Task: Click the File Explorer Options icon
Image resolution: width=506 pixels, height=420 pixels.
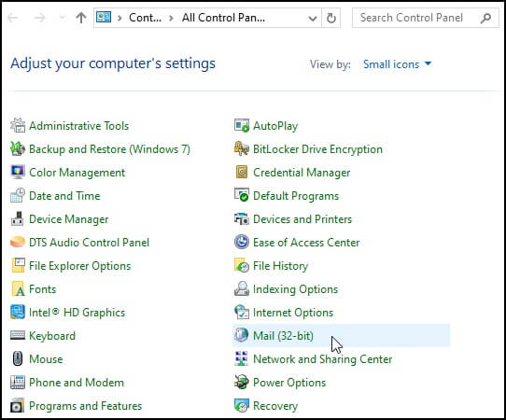Action: (18, 265)
